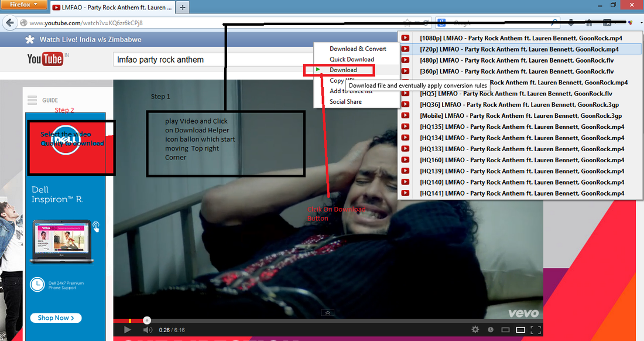Click the Watch Later clock icon
644x341 pixels.
coord(491,329)
